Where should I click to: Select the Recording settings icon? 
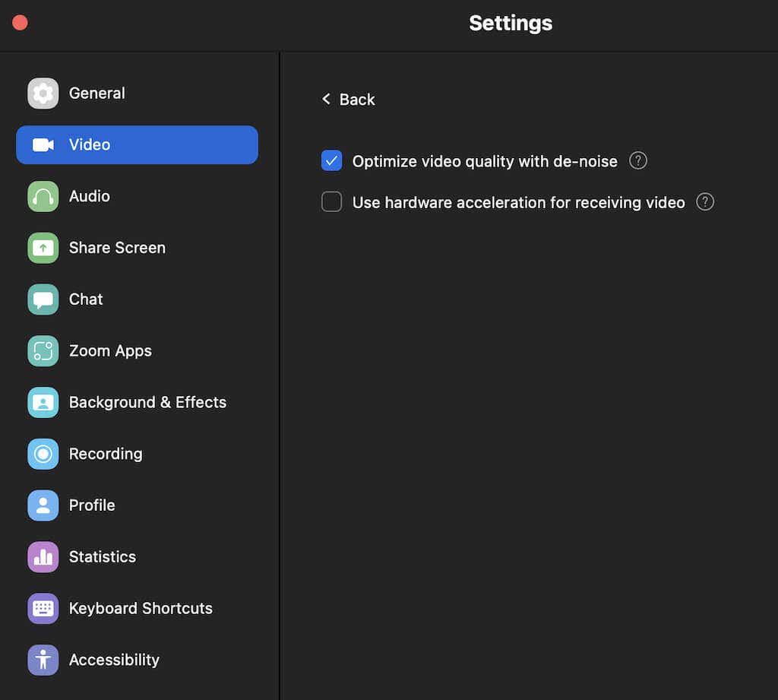pos(43,454)
